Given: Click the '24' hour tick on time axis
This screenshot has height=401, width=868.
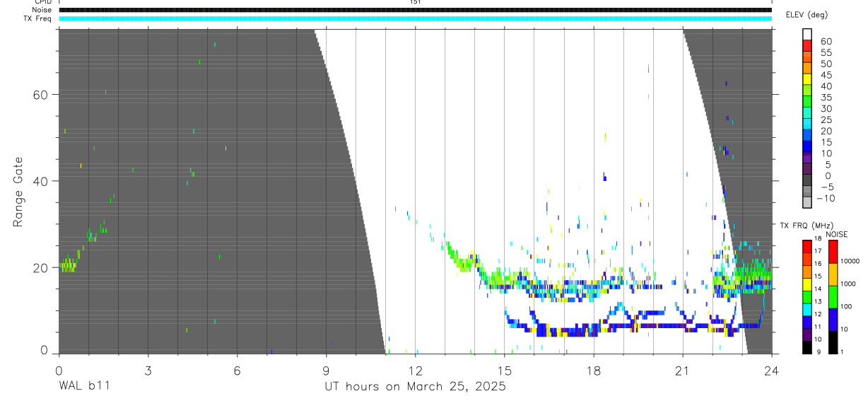Looking at the screenshot, I should 771,370.
